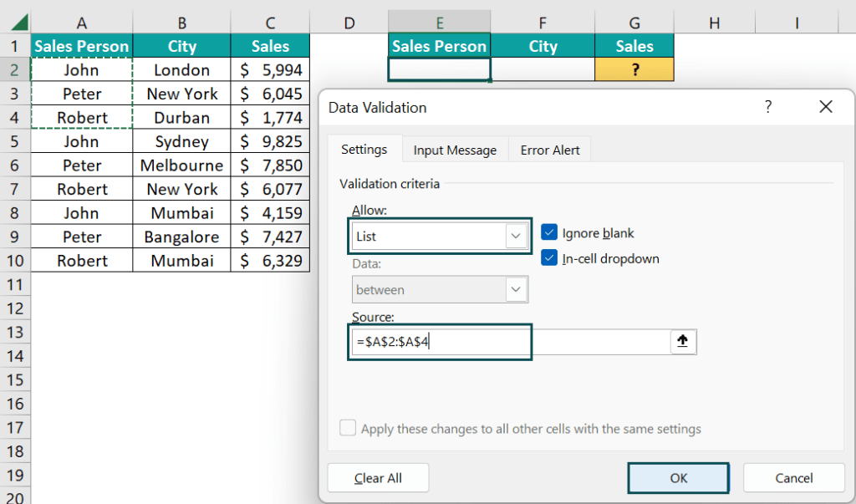The image size is (856, 504).
Task: Click the range selector icon beside Source field
Action: tap(683, 341)
